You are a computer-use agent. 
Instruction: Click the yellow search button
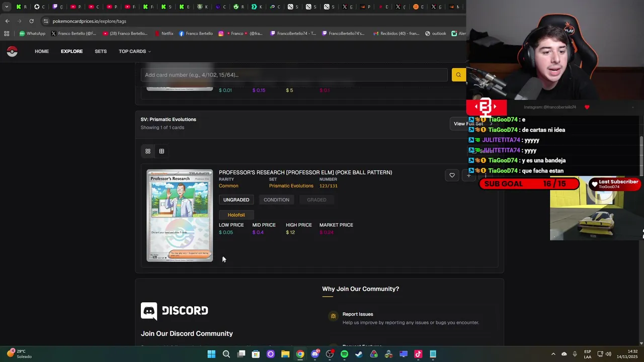point(458,75)
